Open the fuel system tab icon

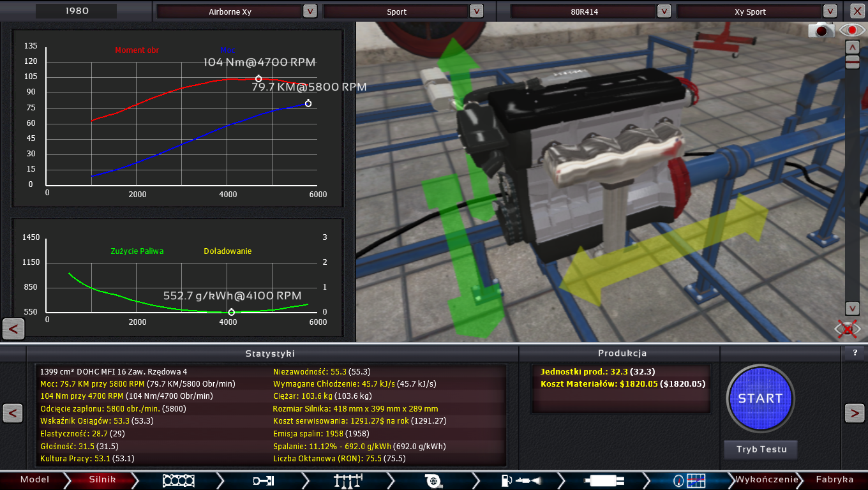[x=519, y=480]
